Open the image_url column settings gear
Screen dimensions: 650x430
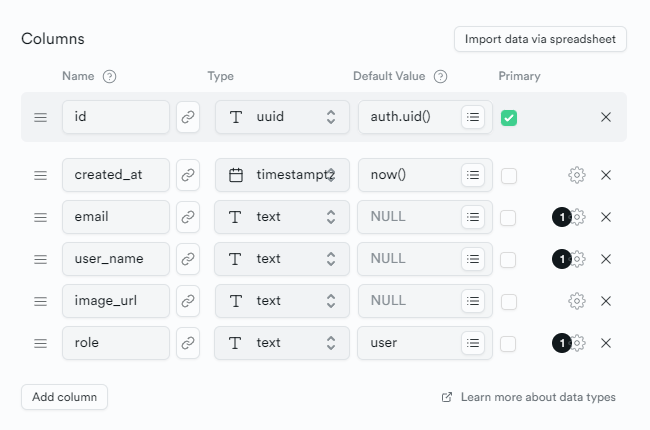coord(576,301)
